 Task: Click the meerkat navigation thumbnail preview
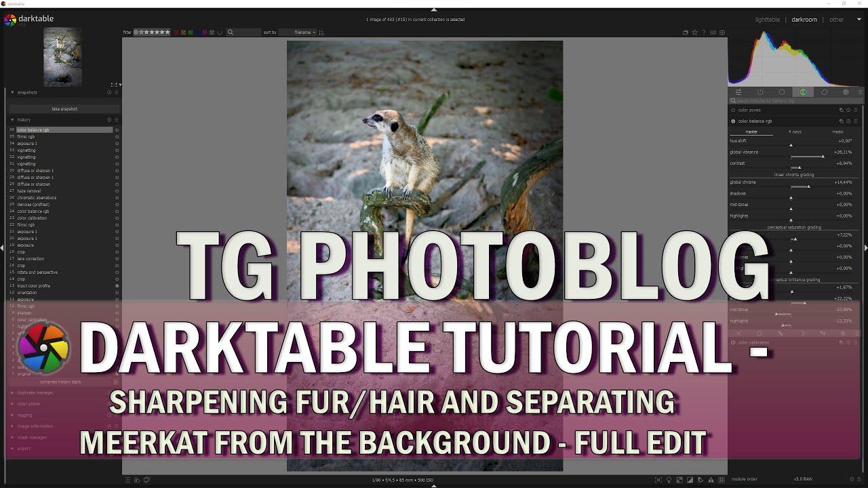click(x=62, y=56)
